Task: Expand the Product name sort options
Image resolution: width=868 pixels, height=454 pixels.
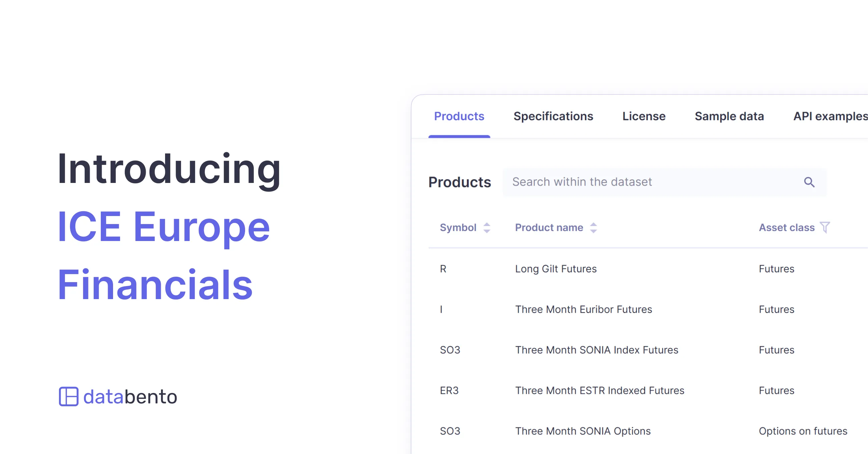Action: pyautogui.click(x=594, y=228)
